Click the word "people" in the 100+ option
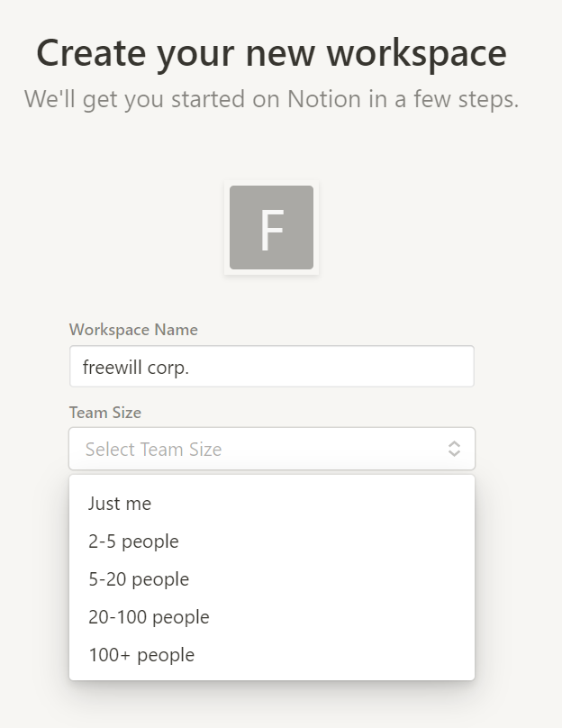Viewport: 562px width, 728px height. (x=165, y=655)
